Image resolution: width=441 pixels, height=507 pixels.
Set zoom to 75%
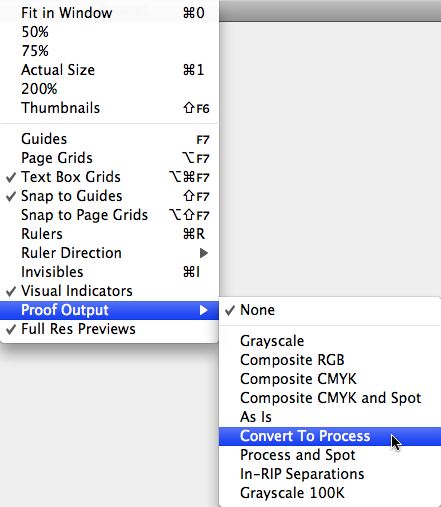pyautogui.click(x=109, y=51)
